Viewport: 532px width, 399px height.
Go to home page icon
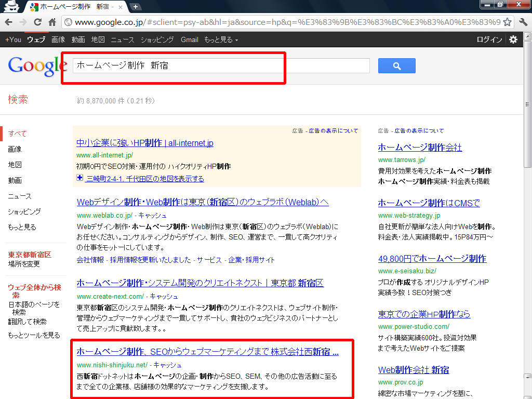52,22
